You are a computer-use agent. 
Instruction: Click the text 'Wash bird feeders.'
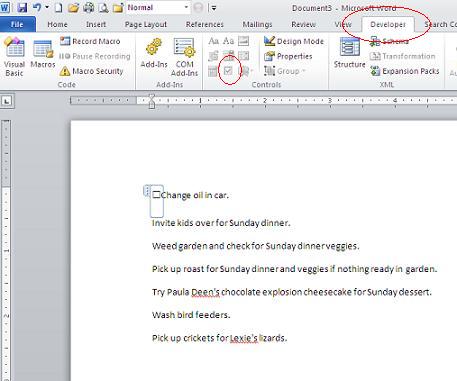[191, 315]
